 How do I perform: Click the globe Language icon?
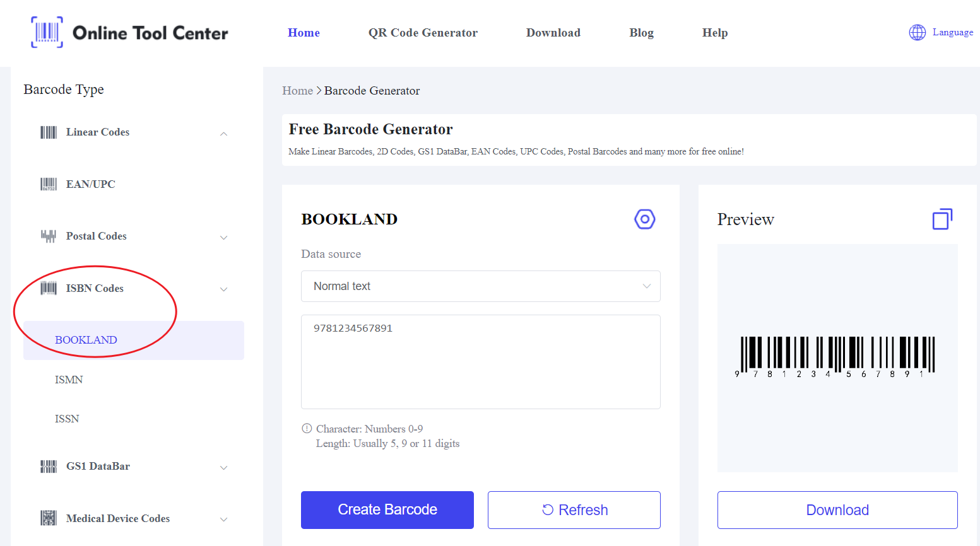917,32
